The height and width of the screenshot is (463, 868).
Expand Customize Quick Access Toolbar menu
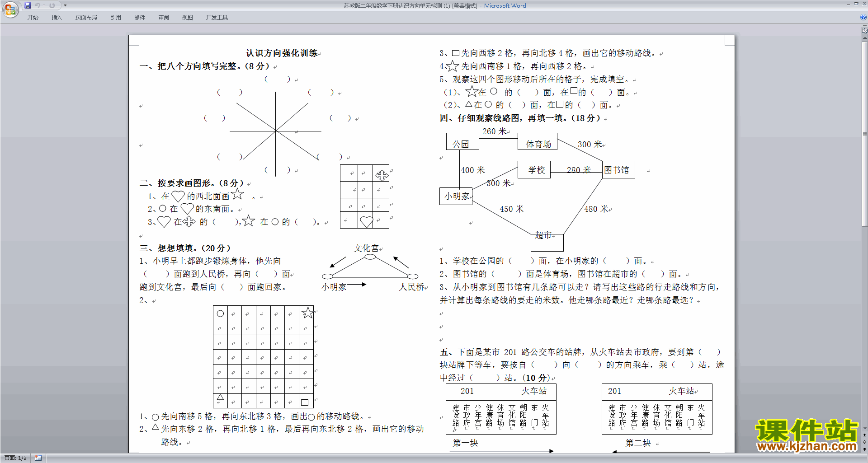coord(65,5)
